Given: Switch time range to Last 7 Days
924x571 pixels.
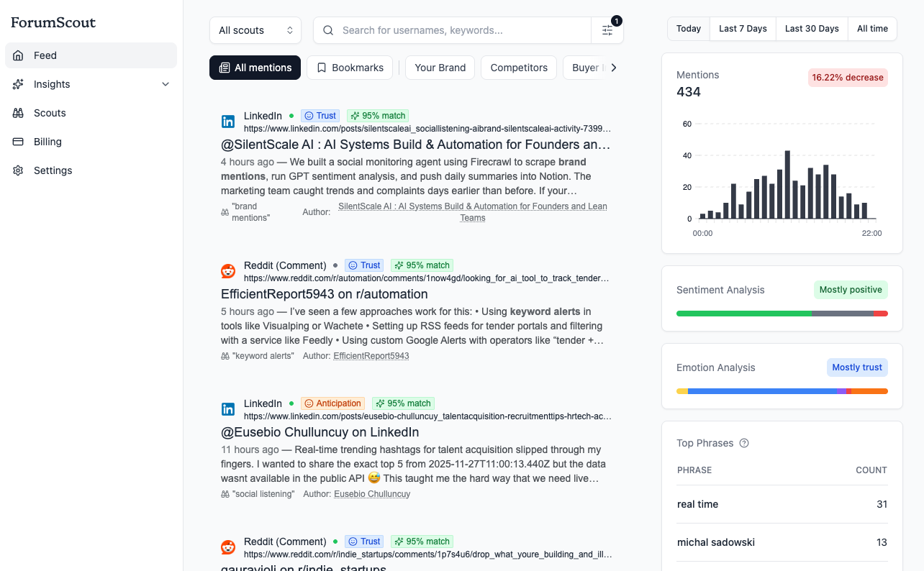Looking at the screenshot, I should [743, 28].
